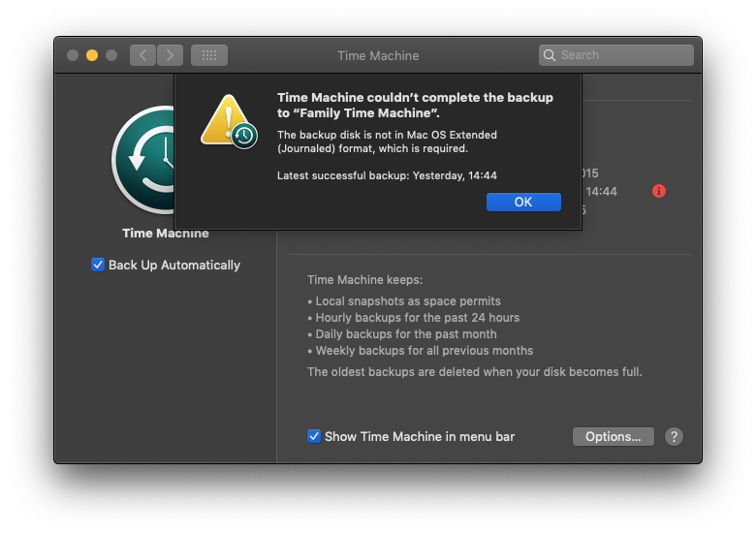Click the 'Time Machine keeps:' heading
Image resolution: width=756 pixels, height=535 pixels.
pos(365,279)
